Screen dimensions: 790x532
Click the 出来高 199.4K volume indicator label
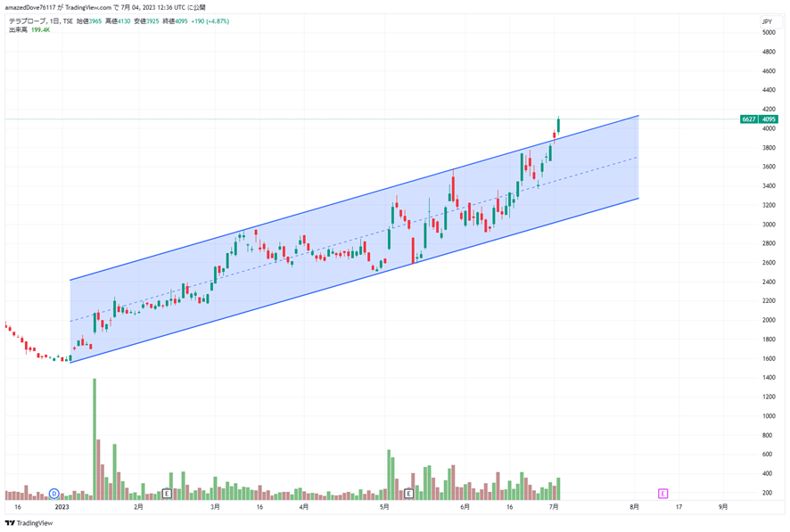pyautogui.click(x=29, y=30)
